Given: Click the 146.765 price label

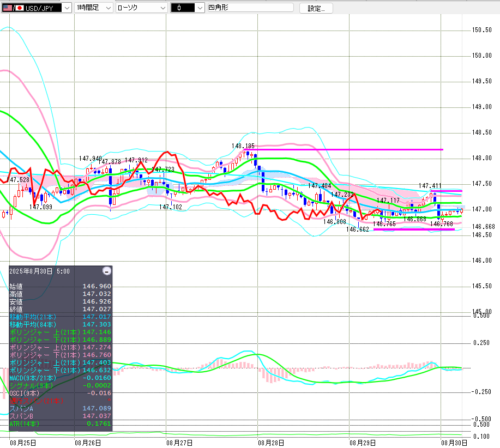Looking at the screenshot, I should [x=384, y=223].
